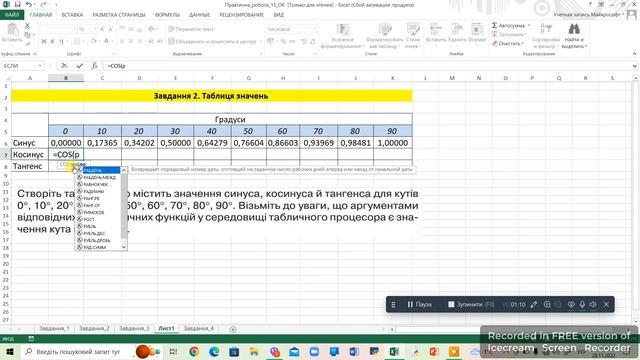Open the Windows Start menu

(x=9, y=351)
